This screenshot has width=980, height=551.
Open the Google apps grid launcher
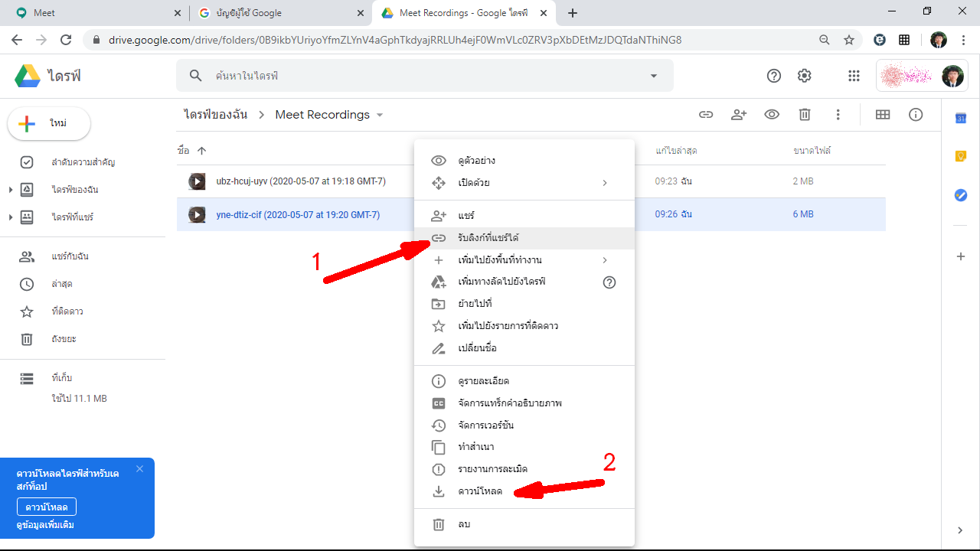tap(854, 76)
